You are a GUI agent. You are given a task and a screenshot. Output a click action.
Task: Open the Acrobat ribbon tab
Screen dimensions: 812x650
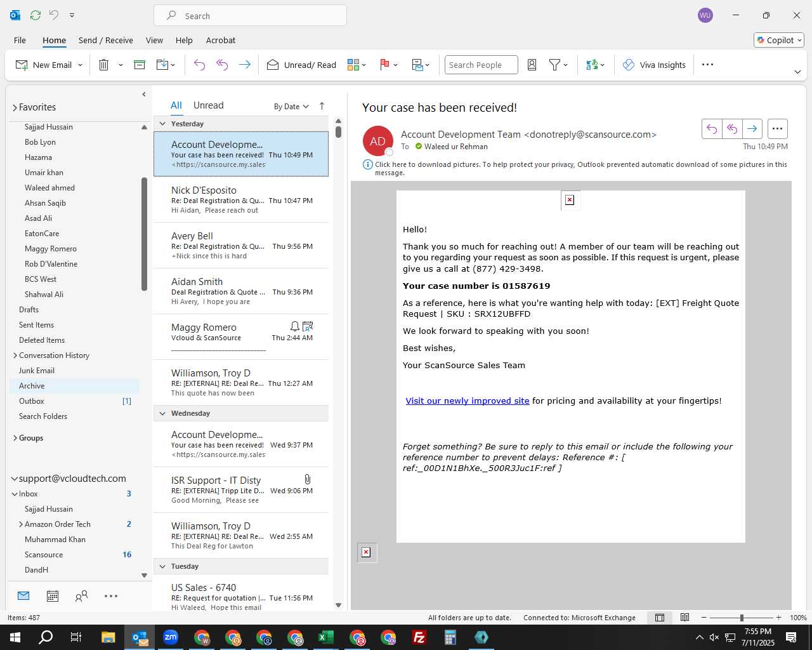pyautogui.click(x=221, y=40)
